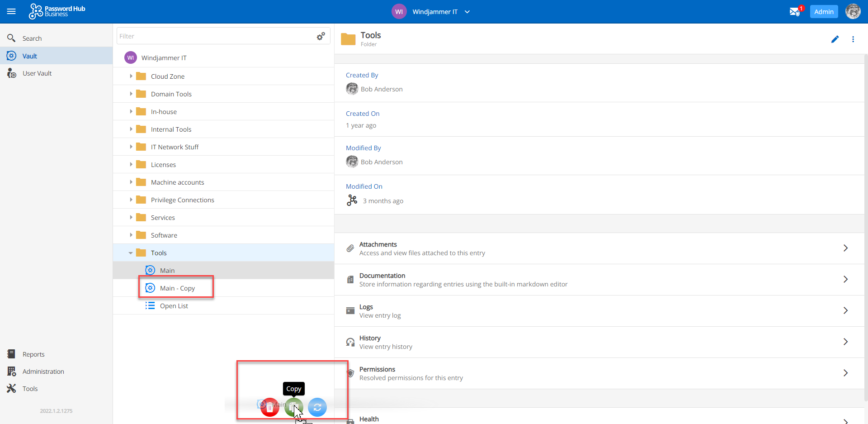Click the Admin button
Image resolution: width=868 pixels, height=424 pixels.
tap(824, 12)
